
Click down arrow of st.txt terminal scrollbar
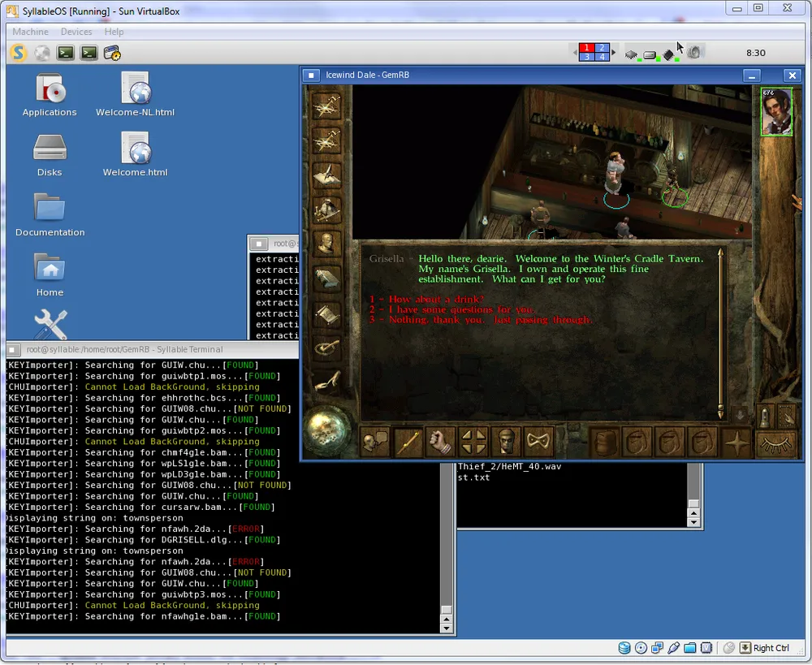(693, 522)
